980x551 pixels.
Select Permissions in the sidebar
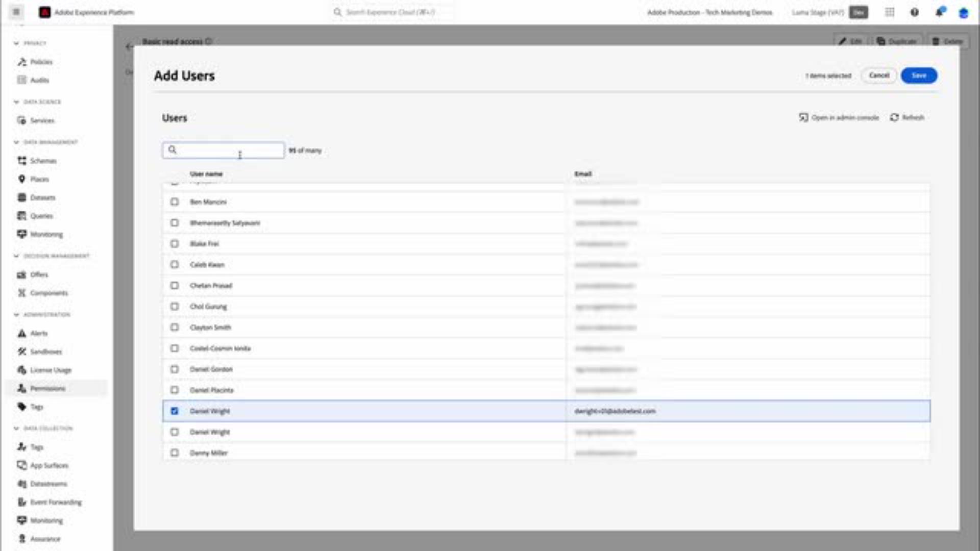pos(48,388)
